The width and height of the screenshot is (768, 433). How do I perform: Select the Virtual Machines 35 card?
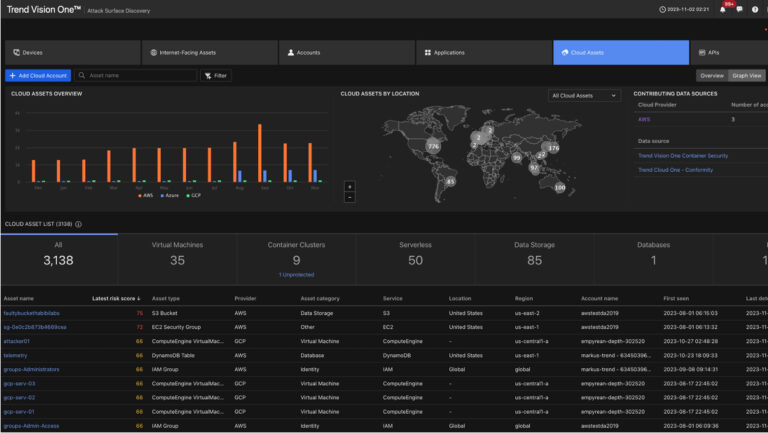tap(177, 259)
